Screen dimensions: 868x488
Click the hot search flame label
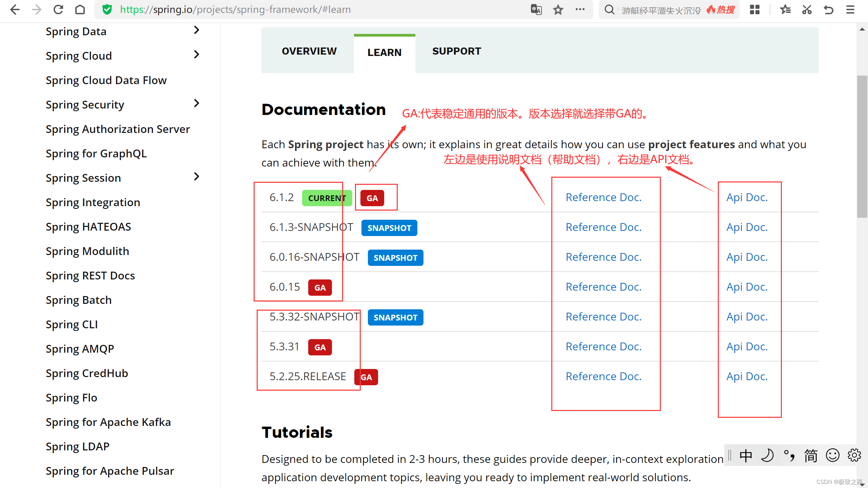point(721,10)
